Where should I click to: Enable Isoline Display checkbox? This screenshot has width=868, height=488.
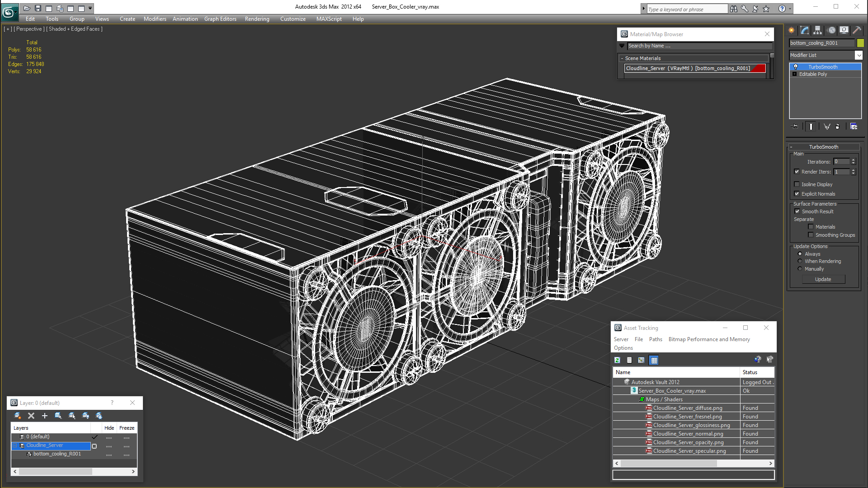pyautogui.click(x=797, y=184)
